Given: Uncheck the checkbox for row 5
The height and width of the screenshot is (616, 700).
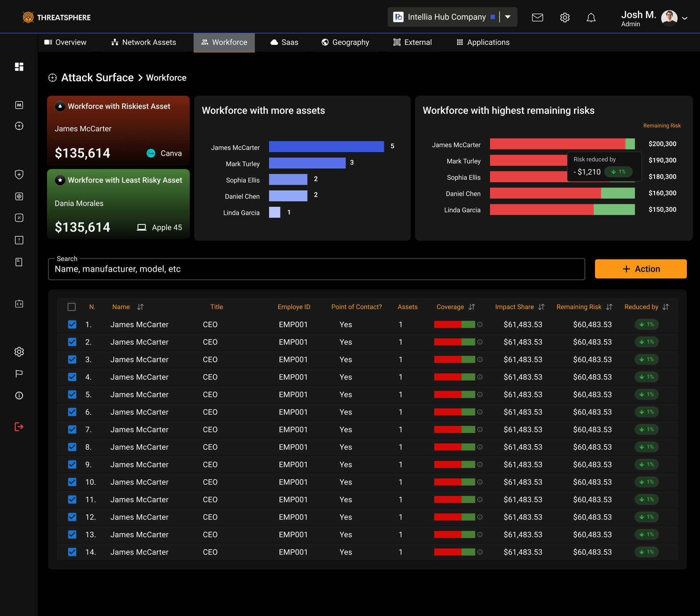Looking at the screenshot, I should tap(72, 395).
